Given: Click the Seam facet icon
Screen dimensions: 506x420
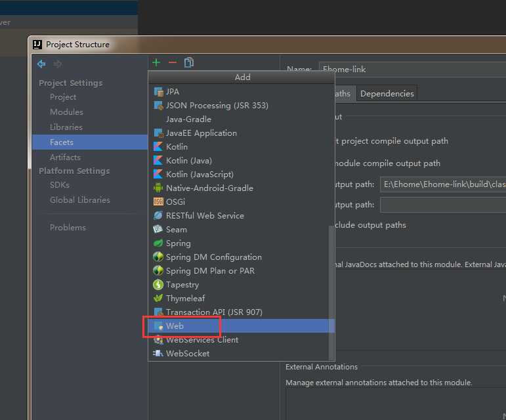Looking at the screenshot, I should [158, 229].
